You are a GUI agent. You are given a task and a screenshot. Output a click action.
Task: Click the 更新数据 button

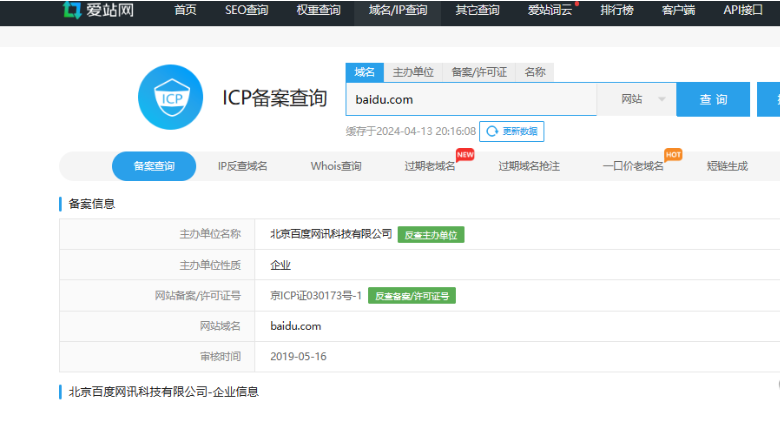[511, 131]
